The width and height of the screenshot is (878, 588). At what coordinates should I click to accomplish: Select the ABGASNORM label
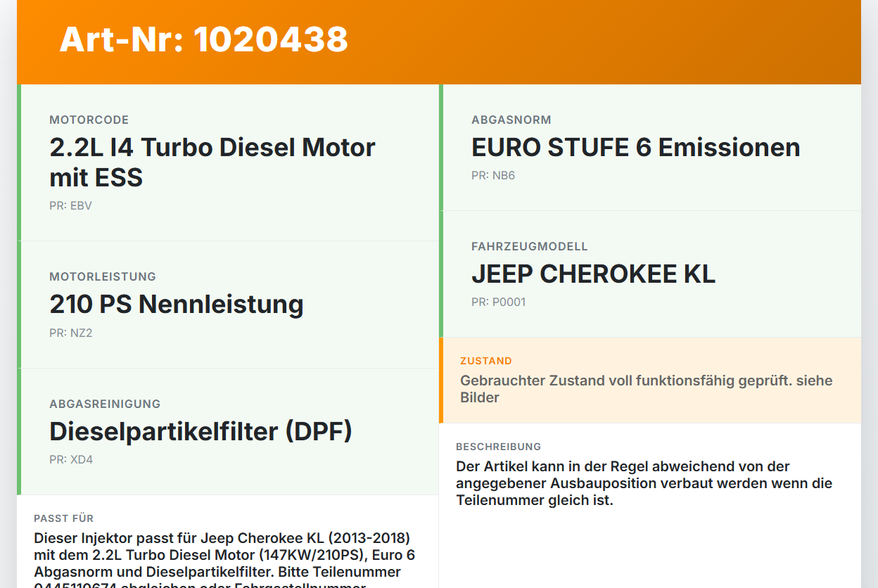click(x=511, y=120)
